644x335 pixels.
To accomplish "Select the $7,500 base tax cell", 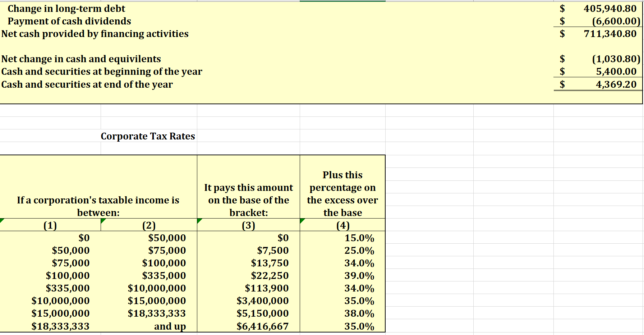I will coord(273,251).
